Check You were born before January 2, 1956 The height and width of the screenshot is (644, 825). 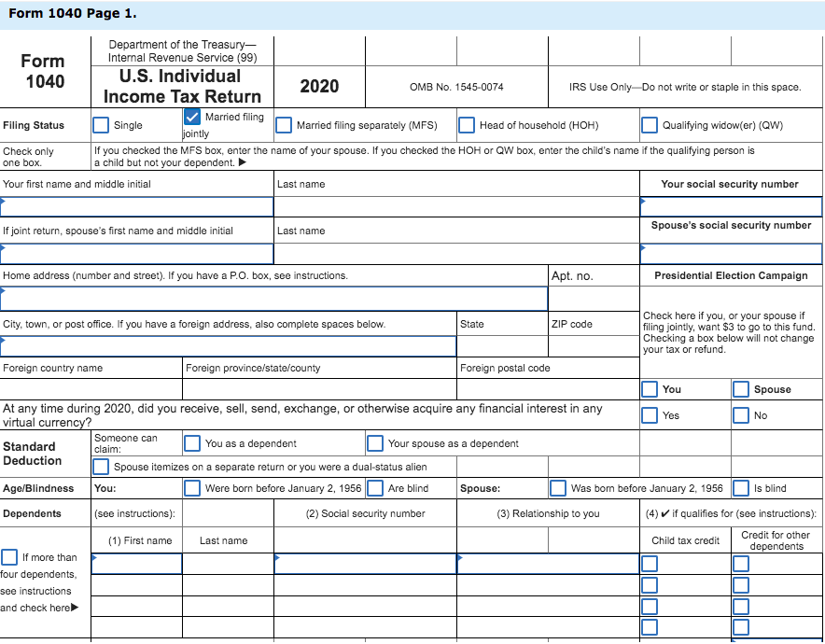[192, 488]
